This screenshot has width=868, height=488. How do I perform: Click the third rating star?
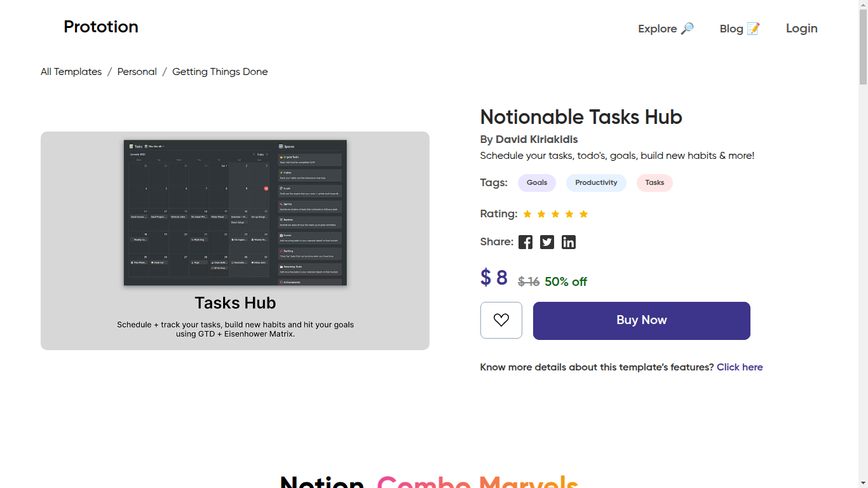point(555,214)
